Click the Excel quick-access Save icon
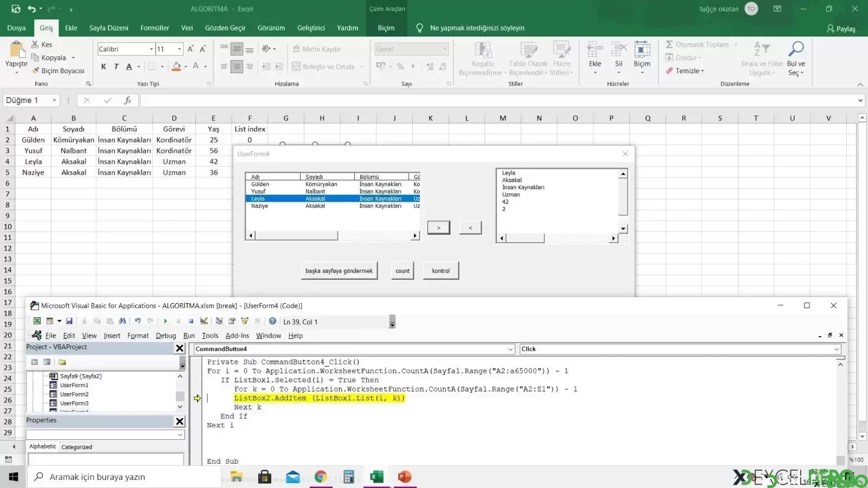This screenshot has height=488, width=868. [x=16, y=9]
